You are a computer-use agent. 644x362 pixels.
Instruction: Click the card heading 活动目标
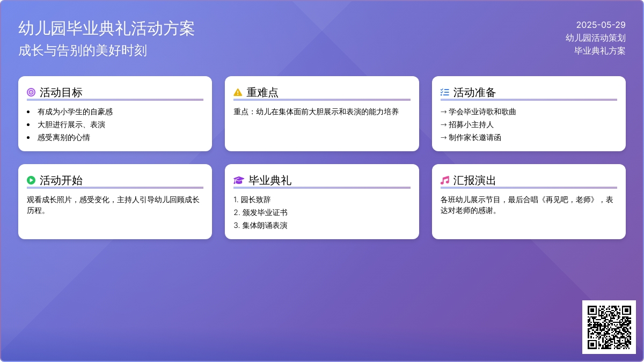coord(61,92)
